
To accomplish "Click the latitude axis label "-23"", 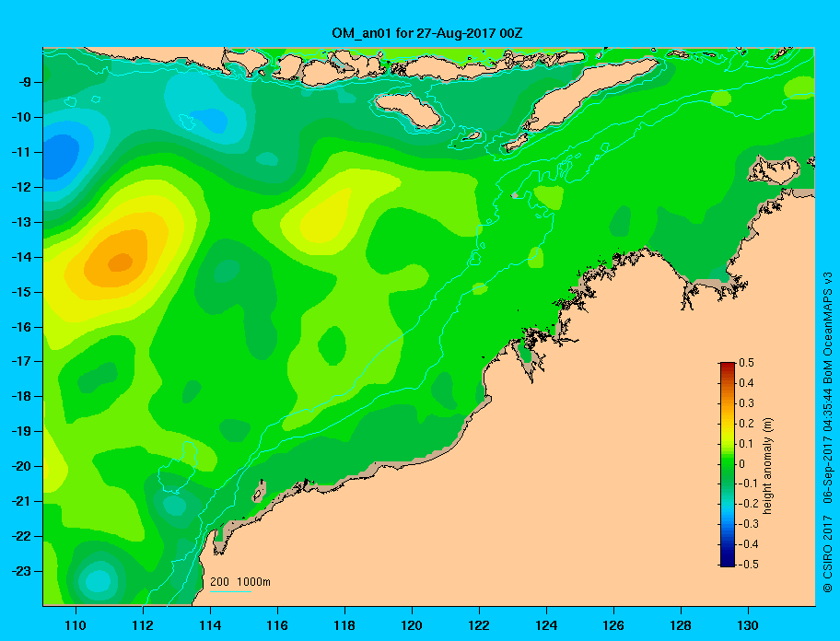I will coord(21,571).
